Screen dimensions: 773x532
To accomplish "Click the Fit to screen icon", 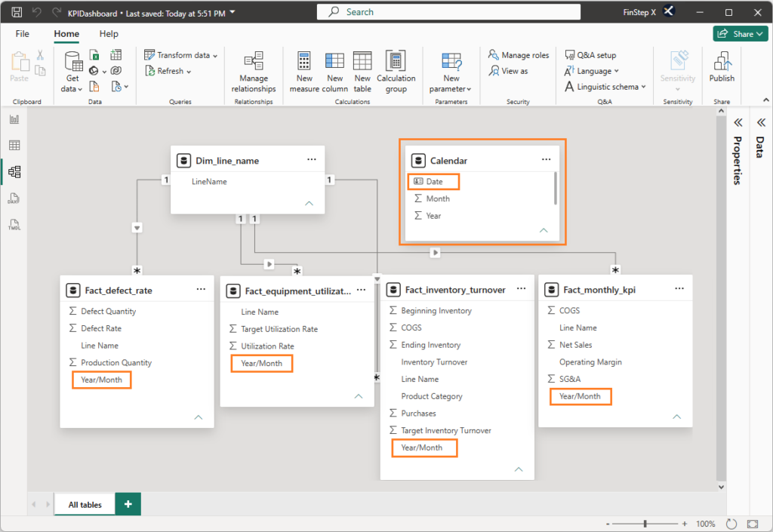I will click(x=753, y=524).
